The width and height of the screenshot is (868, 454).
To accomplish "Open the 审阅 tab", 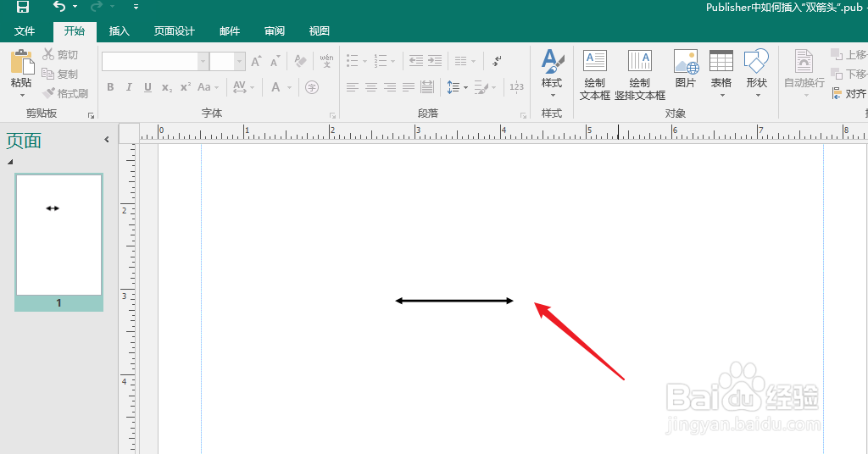I will coord(275,31).
